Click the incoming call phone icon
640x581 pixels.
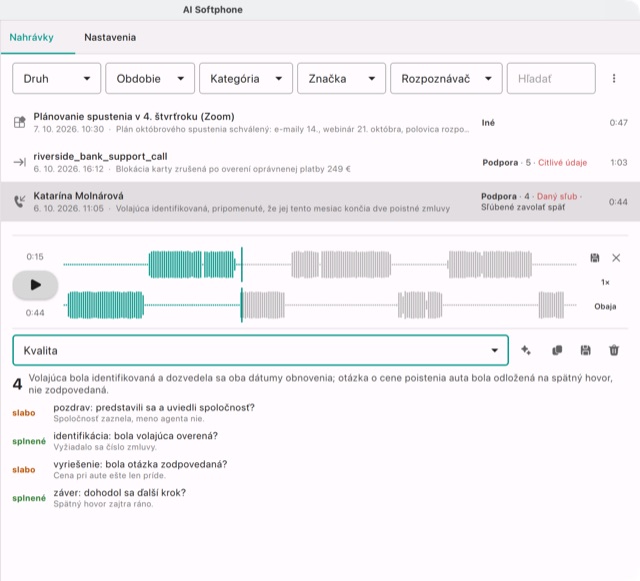click(x=20, y=201)
